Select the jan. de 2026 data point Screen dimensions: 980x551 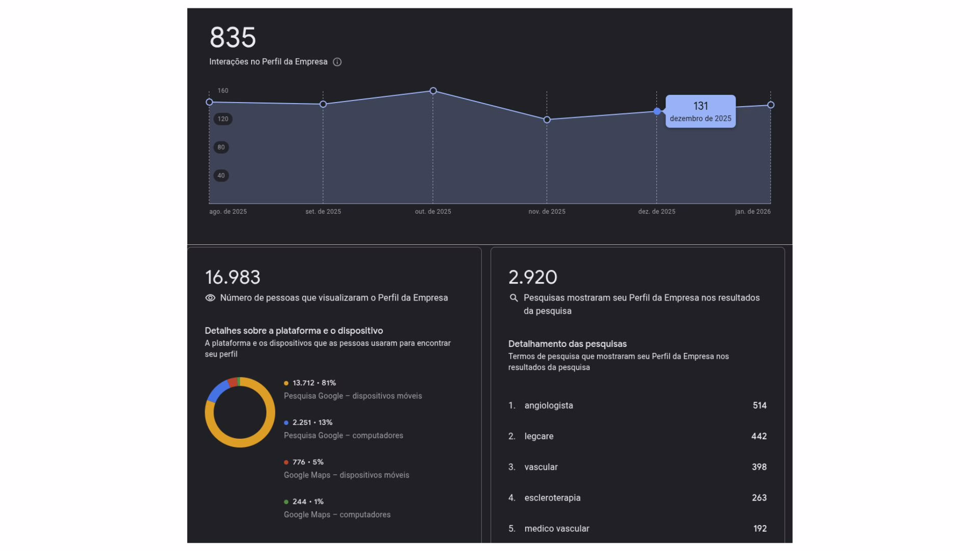(x=771, y=105)
